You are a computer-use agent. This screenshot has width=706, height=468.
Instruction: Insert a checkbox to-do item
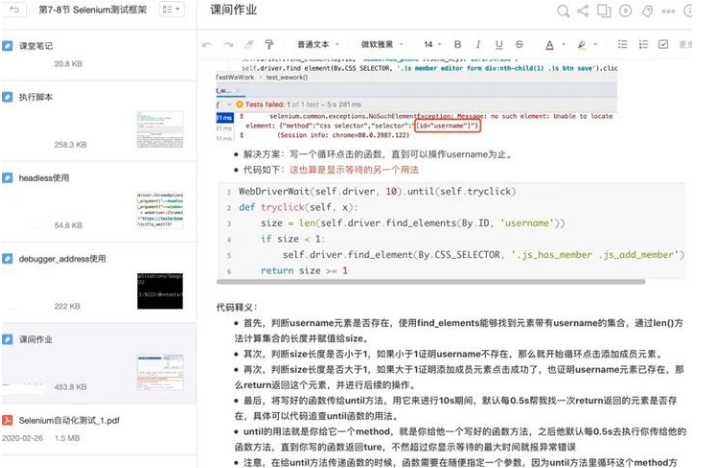(x=663, y=44)
